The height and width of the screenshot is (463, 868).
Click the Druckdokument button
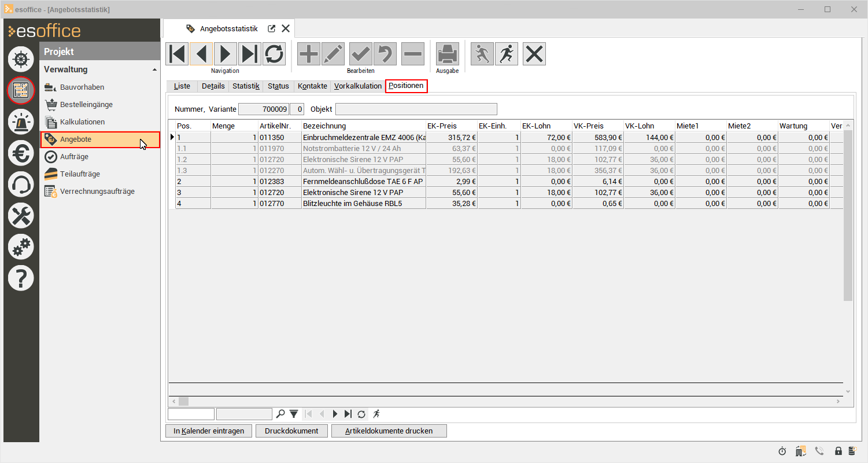coord(291,431)
